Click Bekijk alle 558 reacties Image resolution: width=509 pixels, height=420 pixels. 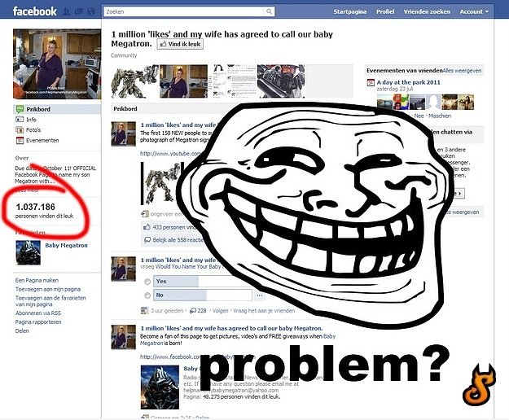[x=178, y=240]
